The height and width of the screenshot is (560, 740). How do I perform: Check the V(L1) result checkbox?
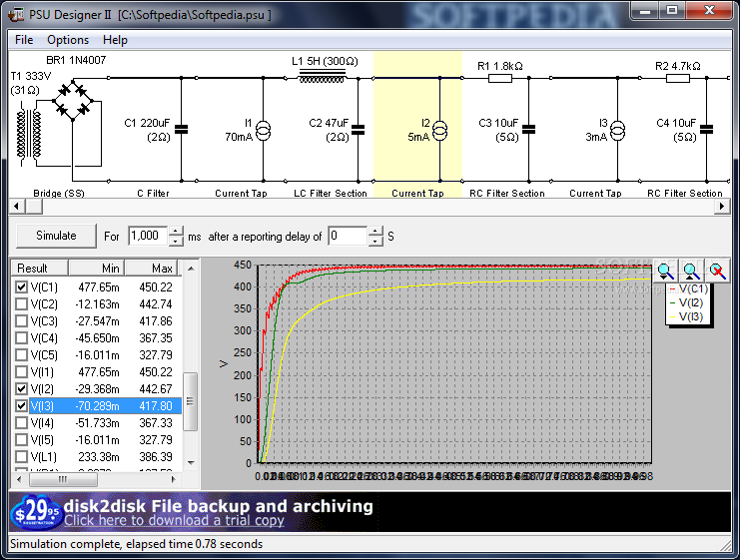coord(21,456)
